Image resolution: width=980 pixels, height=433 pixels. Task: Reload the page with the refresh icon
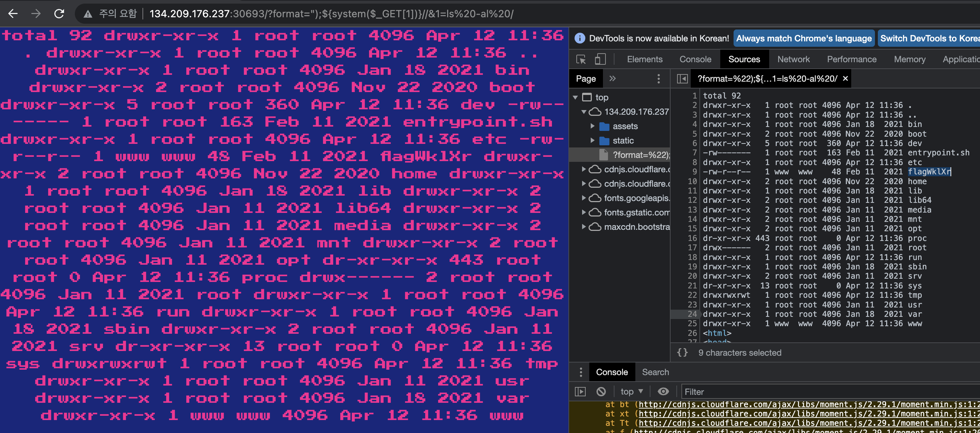pos(59,14)
